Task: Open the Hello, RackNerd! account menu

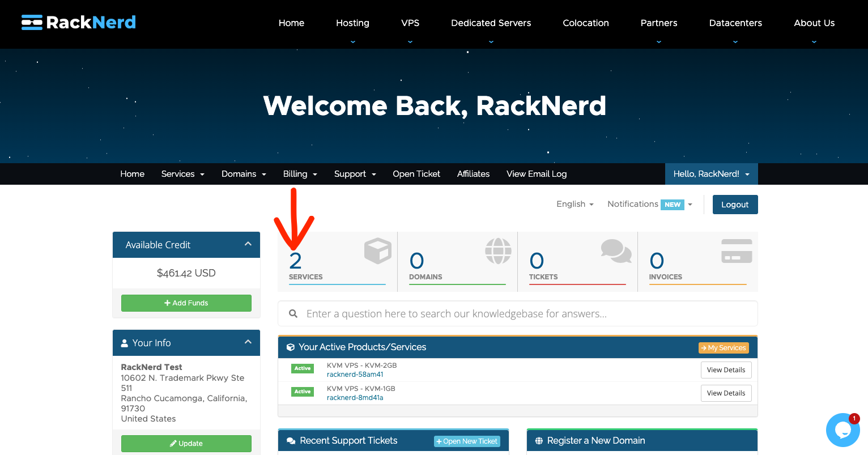Action: pos(712,174)
